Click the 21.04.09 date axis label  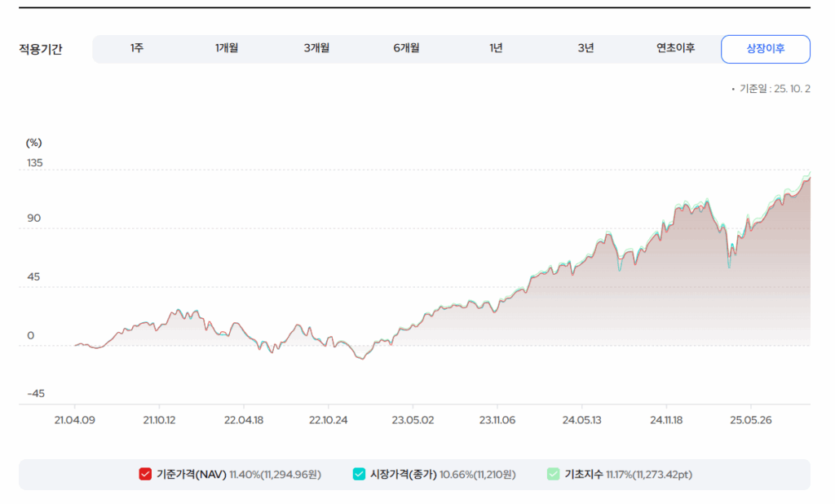[x=74, y=420]
